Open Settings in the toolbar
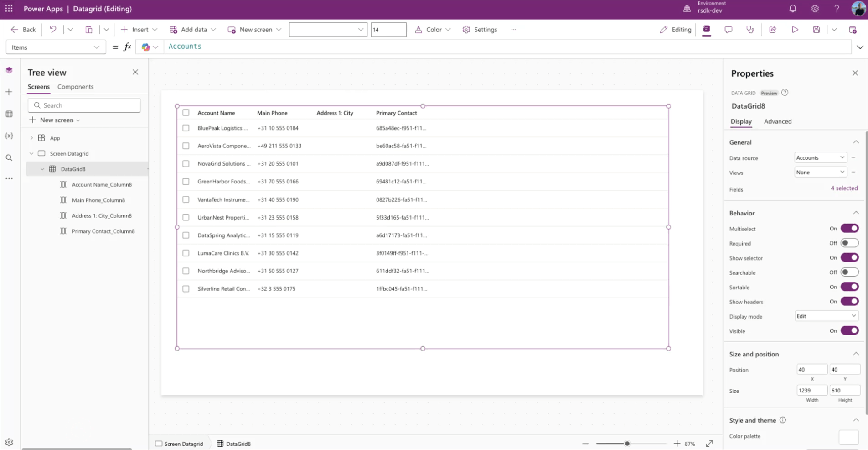868x450 pixels. [480, 30]
